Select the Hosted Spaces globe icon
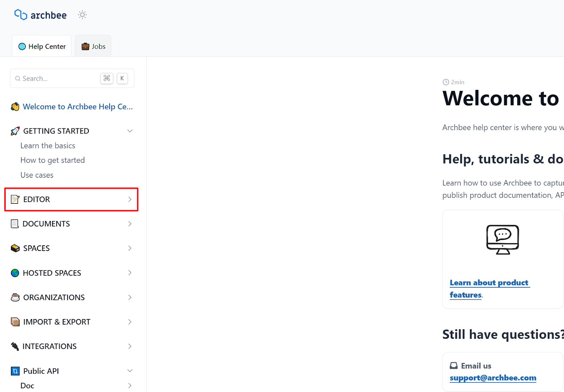The width and height of the screenshot is (564, 392). tap(15, 272)
